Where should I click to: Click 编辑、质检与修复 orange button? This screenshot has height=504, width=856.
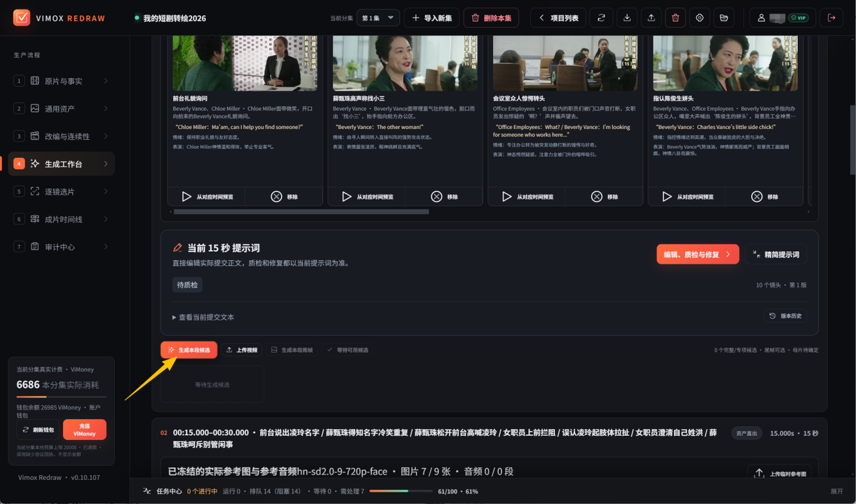tap(698, 254)
